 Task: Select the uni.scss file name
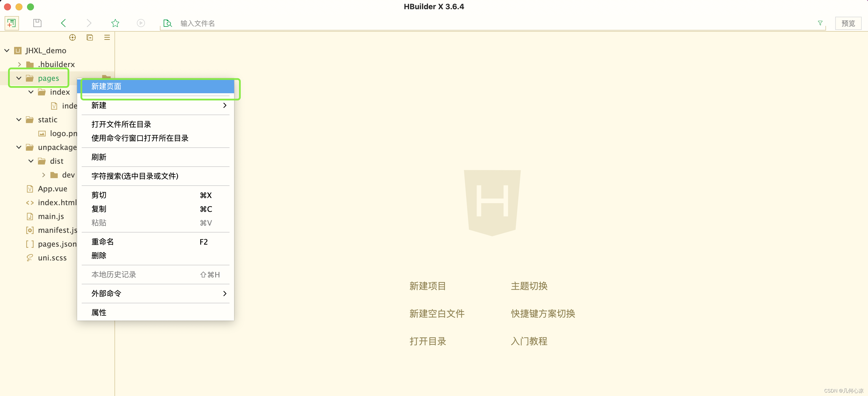click(x=52, y=258)
